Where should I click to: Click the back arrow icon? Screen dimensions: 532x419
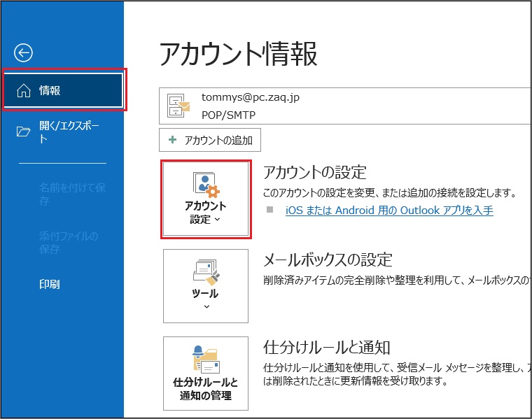(24, 52)
